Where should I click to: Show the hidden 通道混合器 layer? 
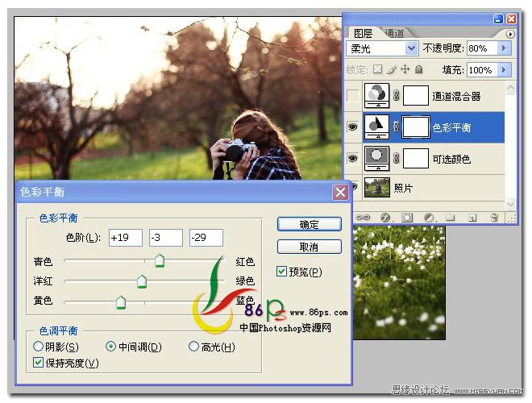click(352, 96)
